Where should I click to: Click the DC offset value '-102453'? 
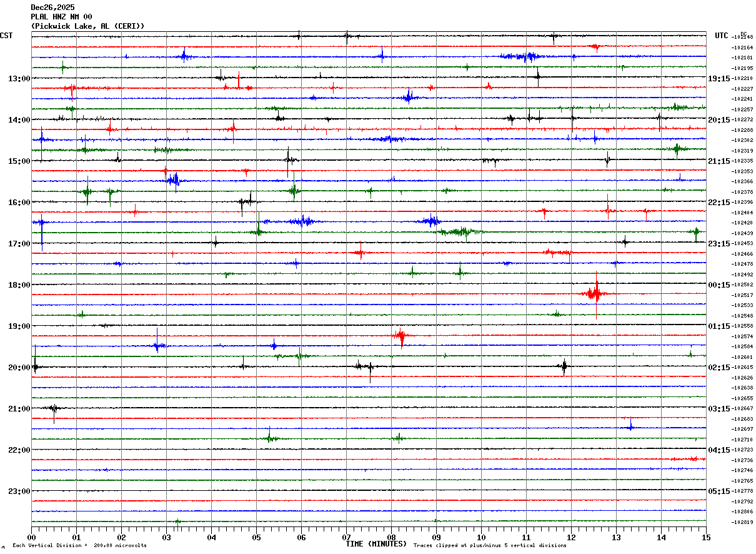click(743, 244)
